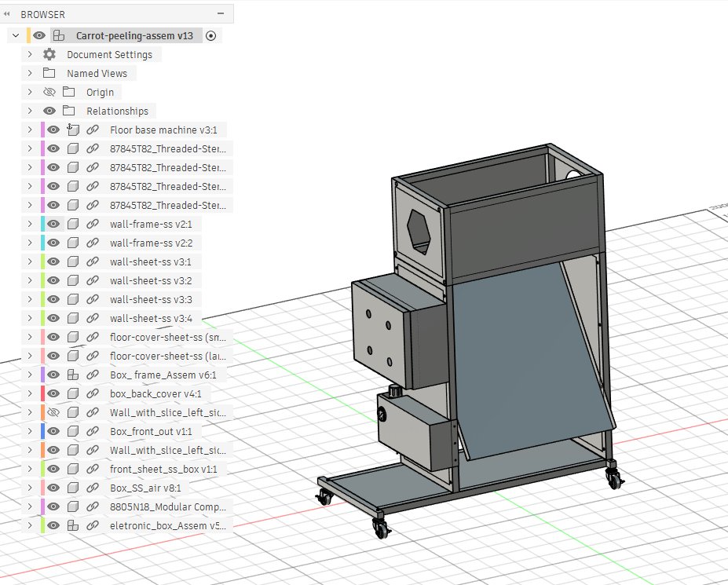Screen dimensions: 728x585
Task: Click component icon of wall-frame-ss v2:1
Action: coord(73,224)
